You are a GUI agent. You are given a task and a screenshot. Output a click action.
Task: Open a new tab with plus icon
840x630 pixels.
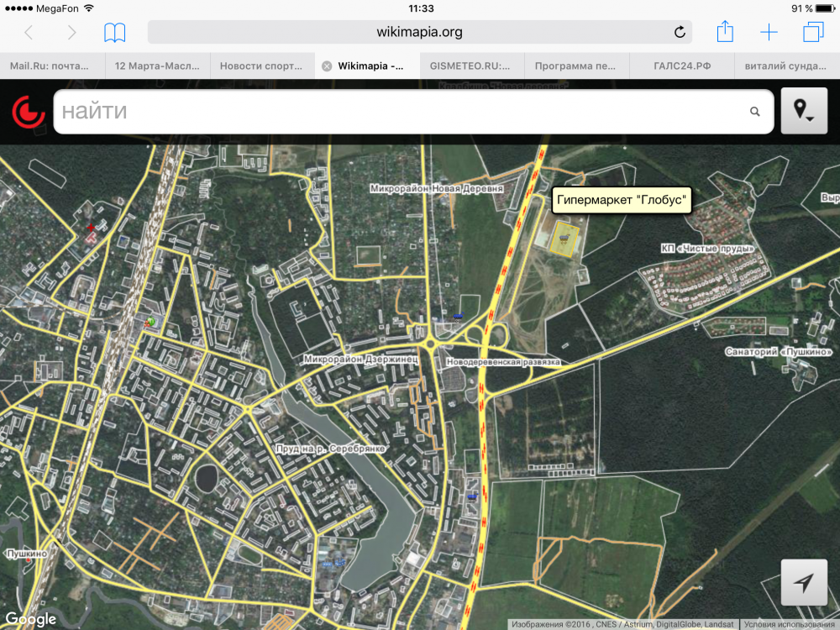[769, 33]
